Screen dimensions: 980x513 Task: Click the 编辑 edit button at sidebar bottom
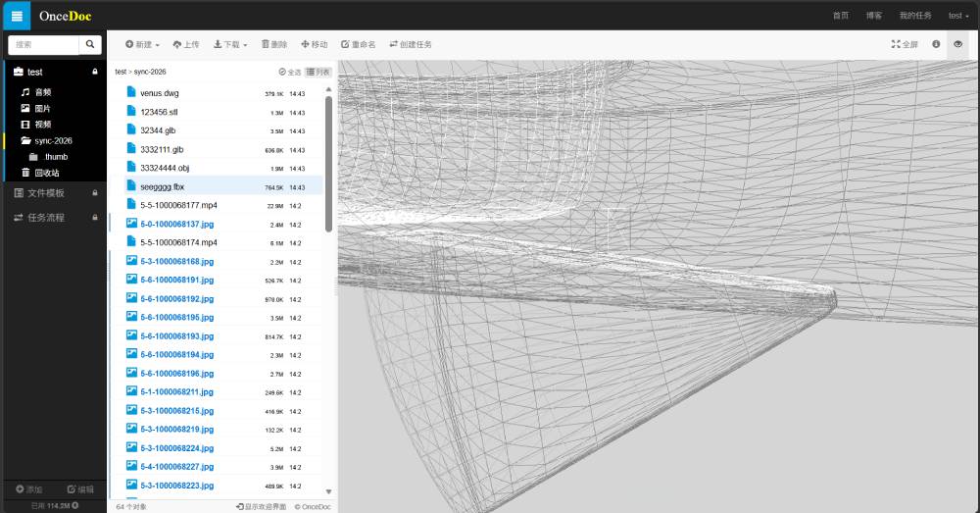click(x=80, y=489)
